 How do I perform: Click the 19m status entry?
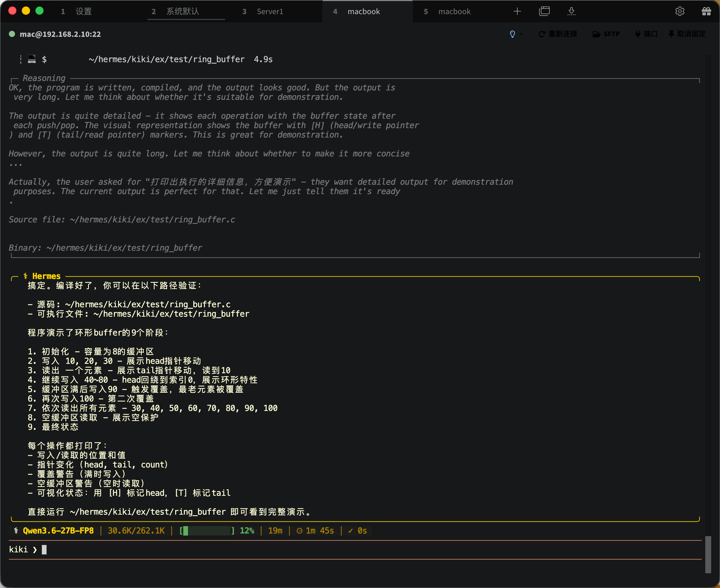pyautogui.click(x=275, y=531)
